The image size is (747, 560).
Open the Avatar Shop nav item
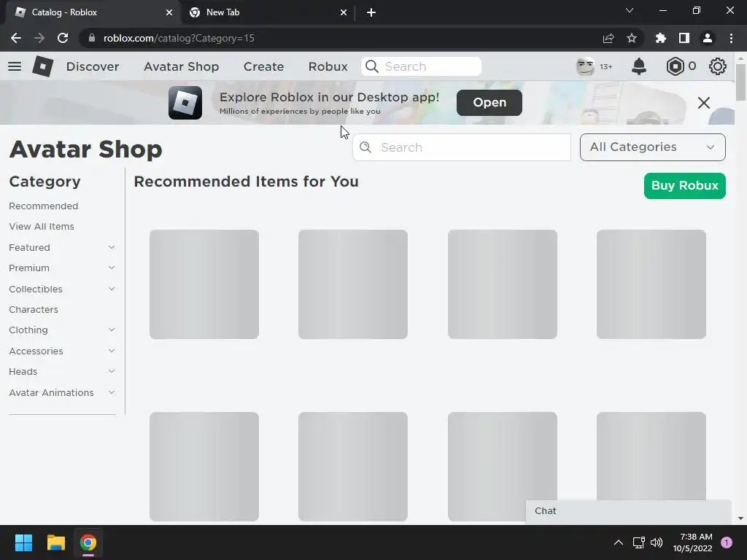coord(182,66)
